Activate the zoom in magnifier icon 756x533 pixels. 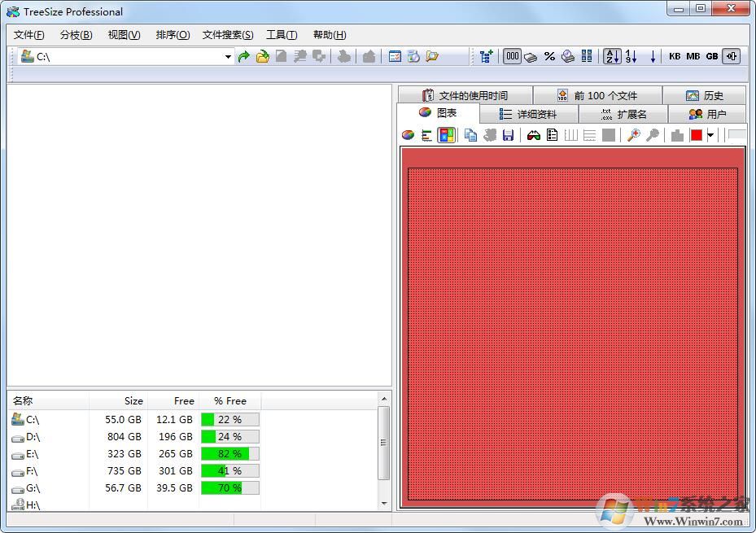pyautogui.click(x=632, y=135)
